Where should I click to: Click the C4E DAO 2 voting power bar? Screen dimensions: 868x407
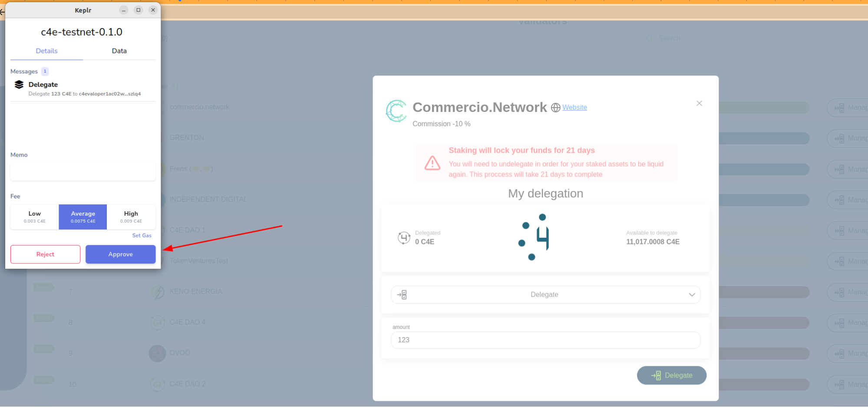tap(764, 384)
